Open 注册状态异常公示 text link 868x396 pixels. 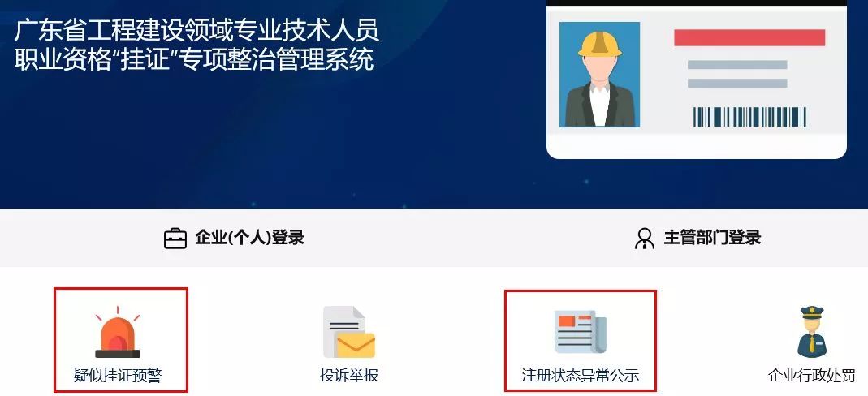click(x=580, y=376)
